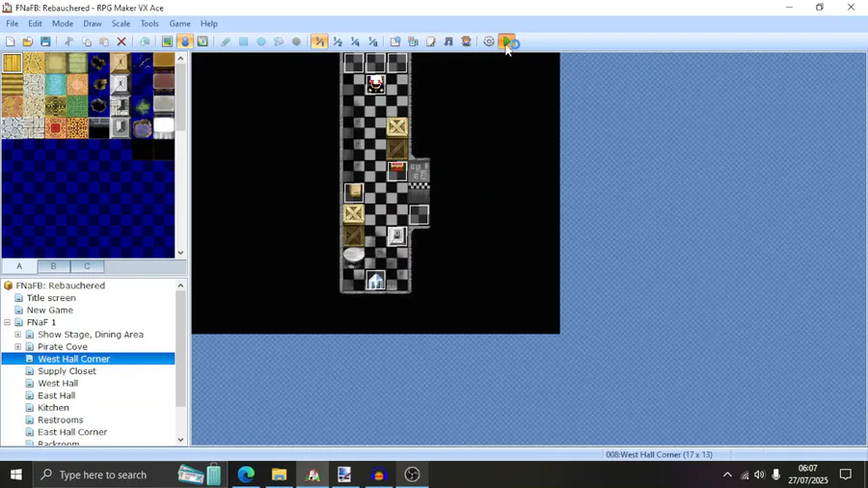Open Microsoft Edge from taskbar

click(x=246, y=474)
